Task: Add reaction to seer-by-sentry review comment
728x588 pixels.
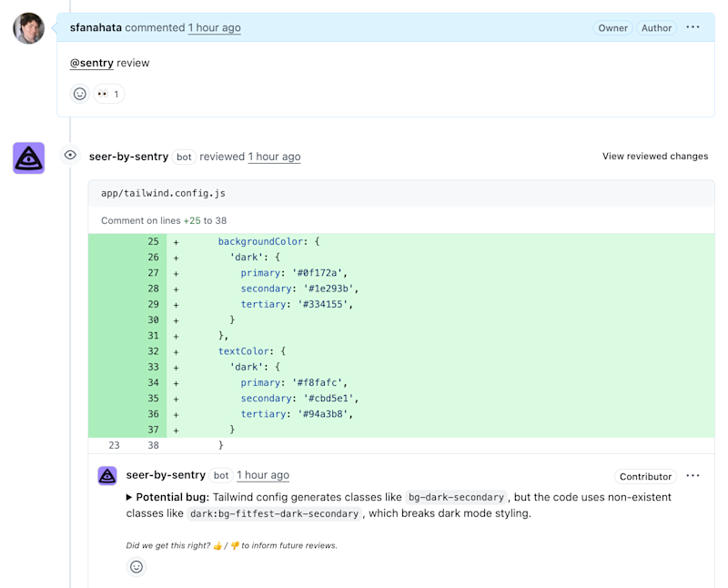Action: click(x=136, y=567)
